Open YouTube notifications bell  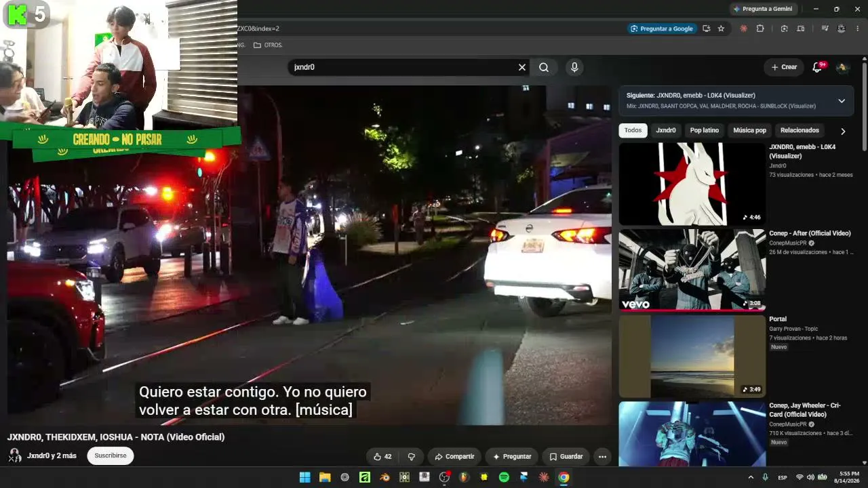817,67
